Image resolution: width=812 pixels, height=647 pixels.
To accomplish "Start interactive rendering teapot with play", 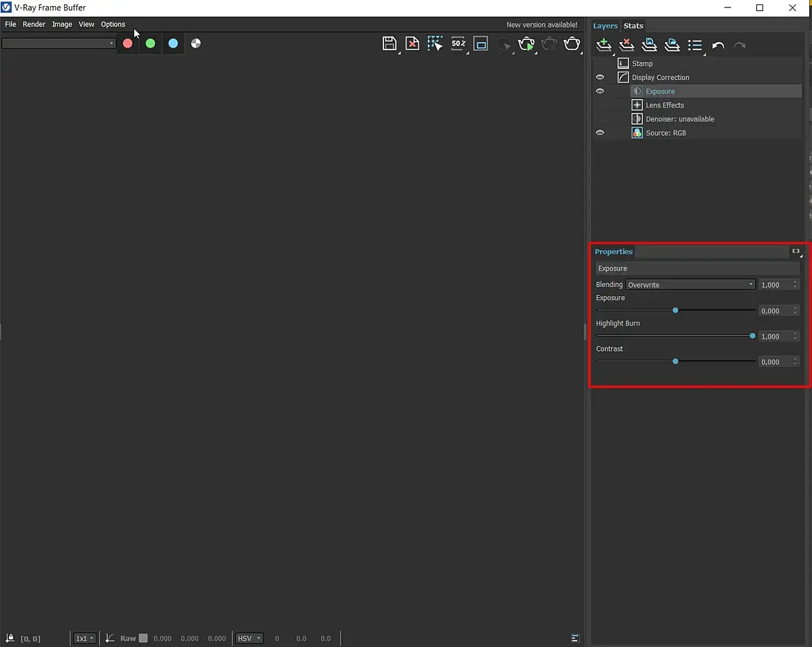I will pos(526,43).
